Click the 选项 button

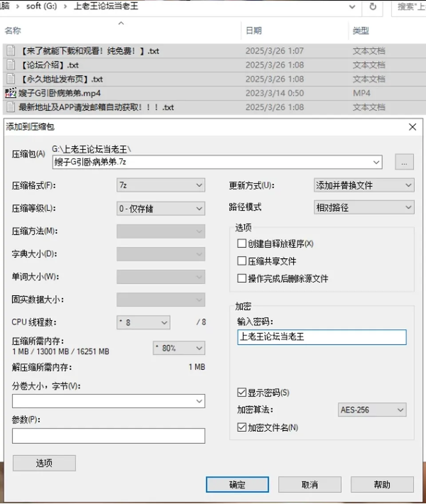[44, 463]
